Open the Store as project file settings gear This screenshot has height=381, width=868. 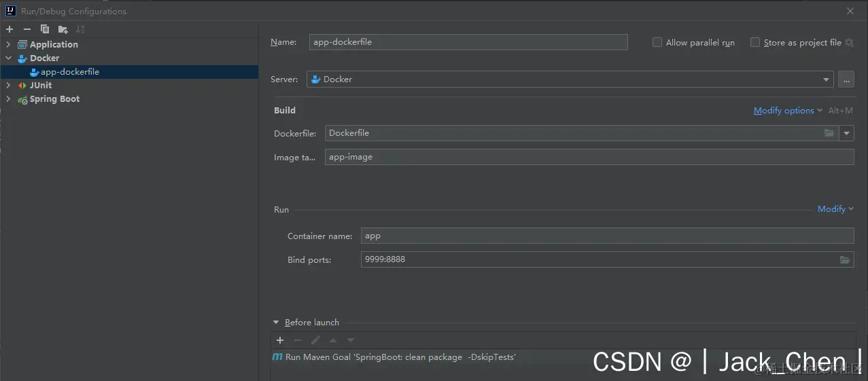coord(849,42)
